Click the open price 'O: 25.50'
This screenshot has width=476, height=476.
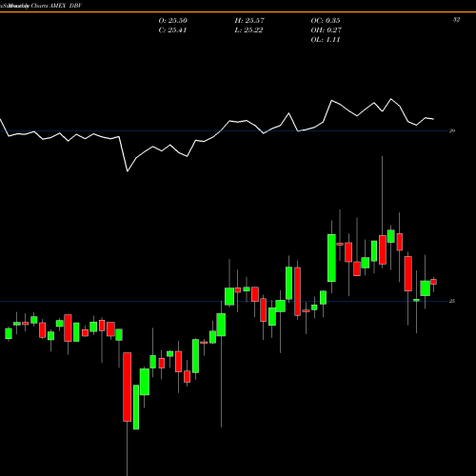[173, 21]
